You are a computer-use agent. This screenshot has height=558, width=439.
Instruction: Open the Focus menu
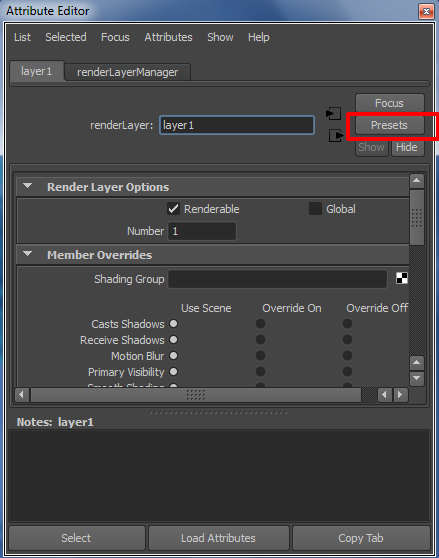(x=115, y=37)
